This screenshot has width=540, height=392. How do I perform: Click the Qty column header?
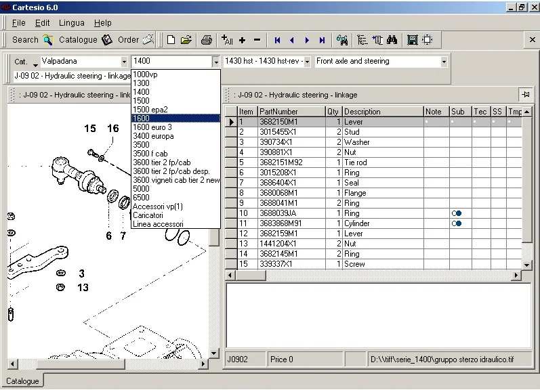pyautogui.click(x=334, y=112)
